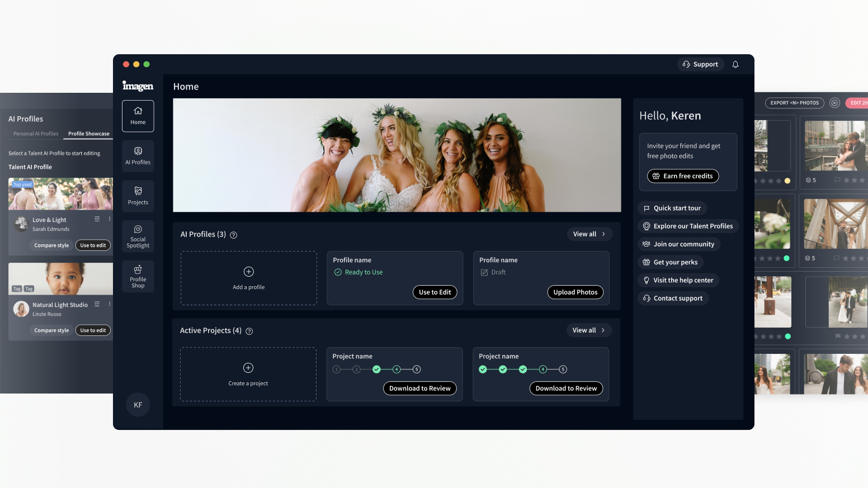This screenshot has width=868, height=488.
Task: Click Compare style for Natural Light Studio
Action: pos(51,330)
